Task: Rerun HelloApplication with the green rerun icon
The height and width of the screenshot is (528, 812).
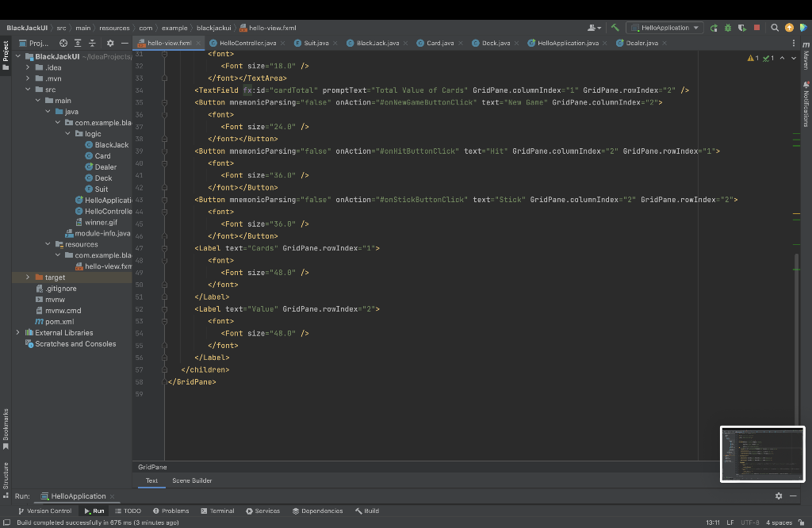Action: (x=714, y=28)
